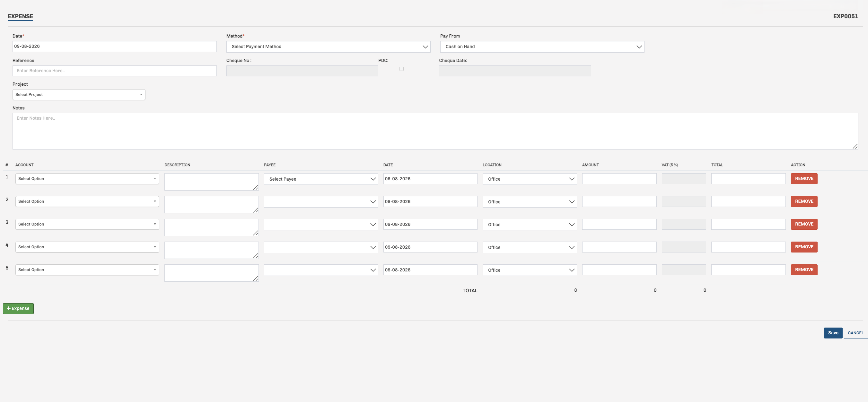Focus the Description box in row 3
This screenshot has width=868, height=402.
211,227
